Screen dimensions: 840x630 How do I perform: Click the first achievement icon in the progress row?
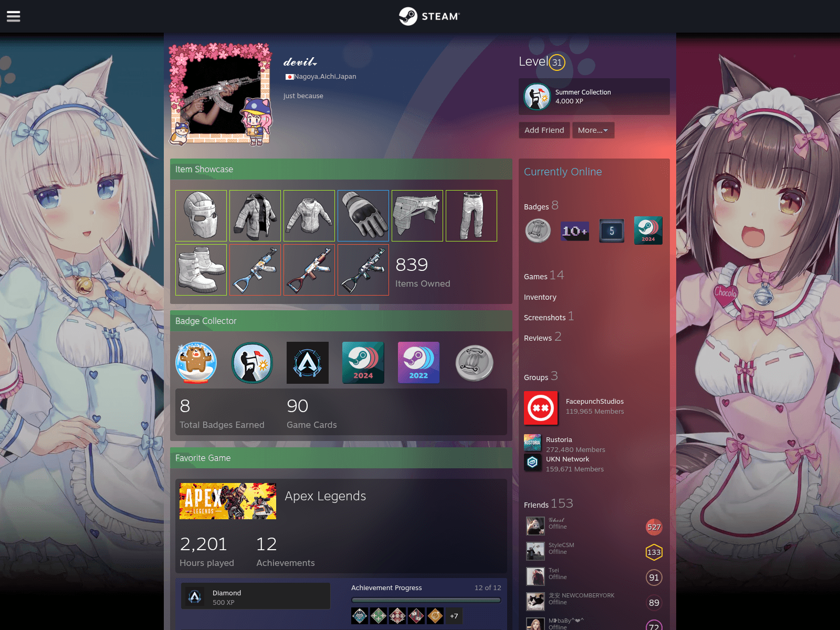point(360,616)
